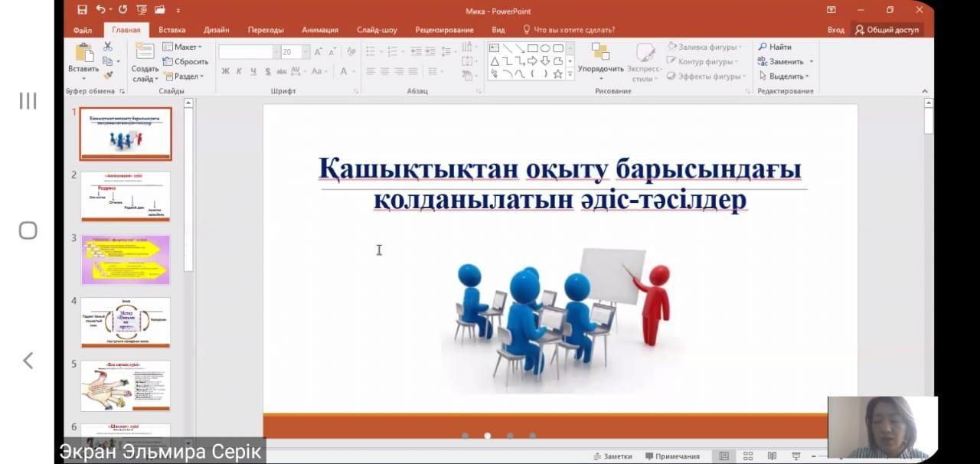Select slide 4 thumbnail in slide panel
Viewport: 980px width, 464px height.
click(x=126, y=323)
